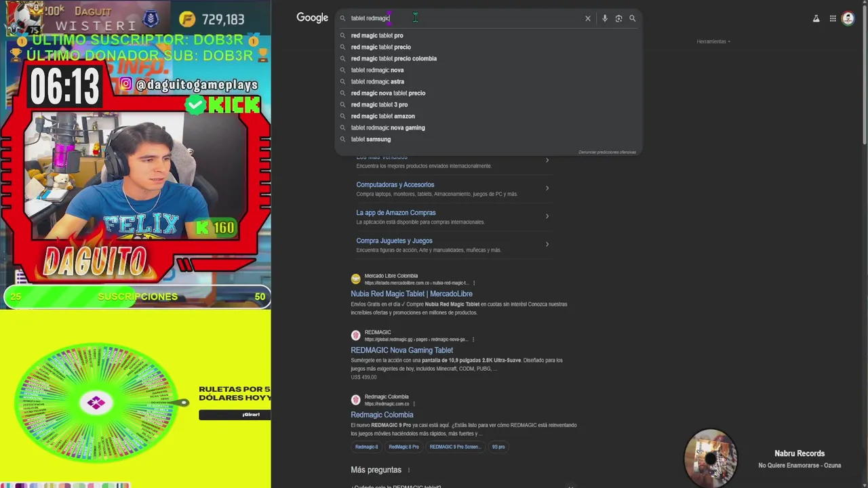Screen dimensions: 868x488
Task: Clear the search box with the X icon
Action: 588,18
